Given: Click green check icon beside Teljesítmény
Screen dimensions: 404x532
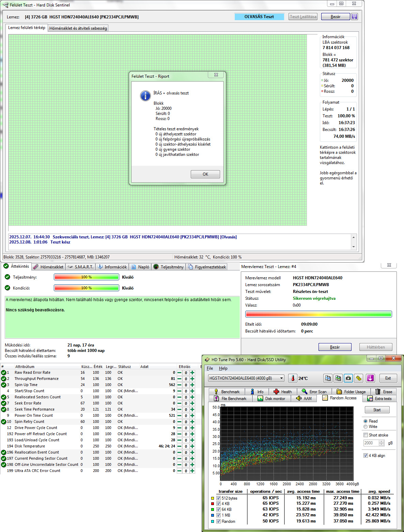Looking at the screenshot, I should pos(7,277).
